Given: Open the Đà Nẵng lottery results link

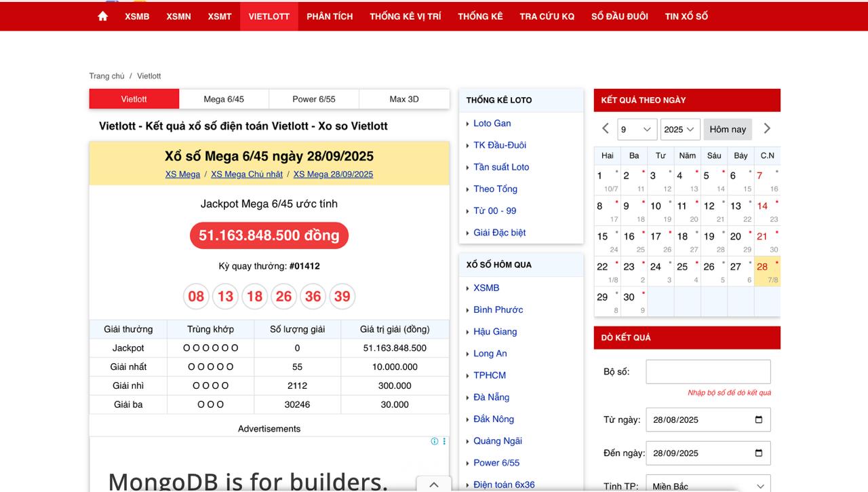Looking at the screenshot, I should click(492, 397).
